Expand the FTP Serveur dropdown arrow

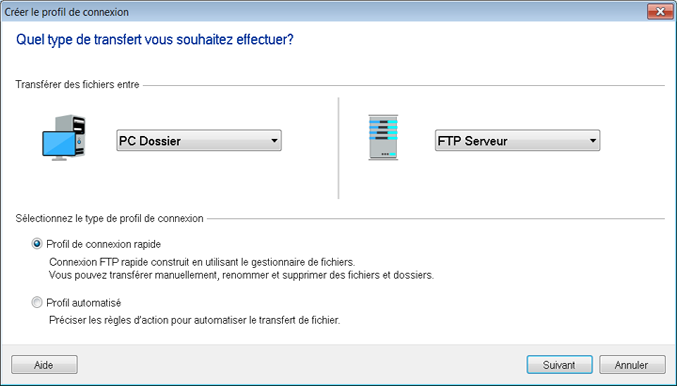point(592,141)
